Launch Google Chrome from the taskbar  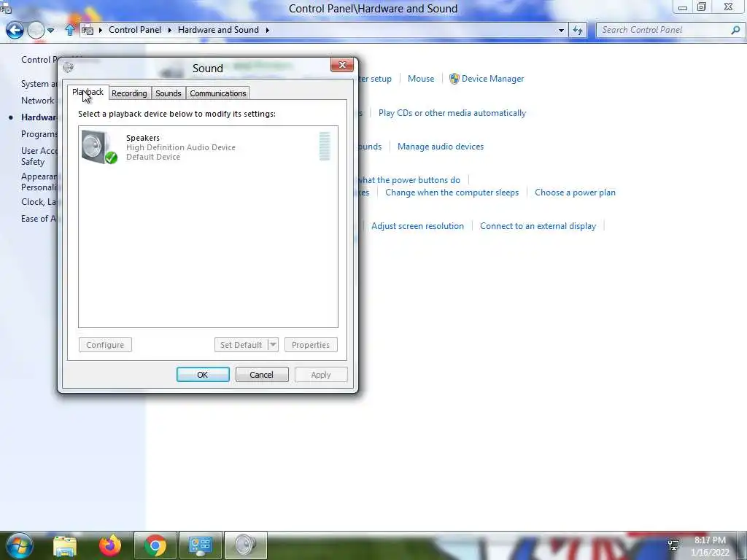(155, 545)
